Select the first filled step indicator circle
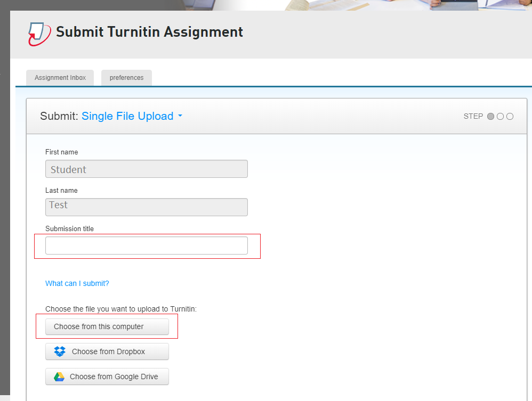Viewport: 532px width, 401px height. (490, 116)
